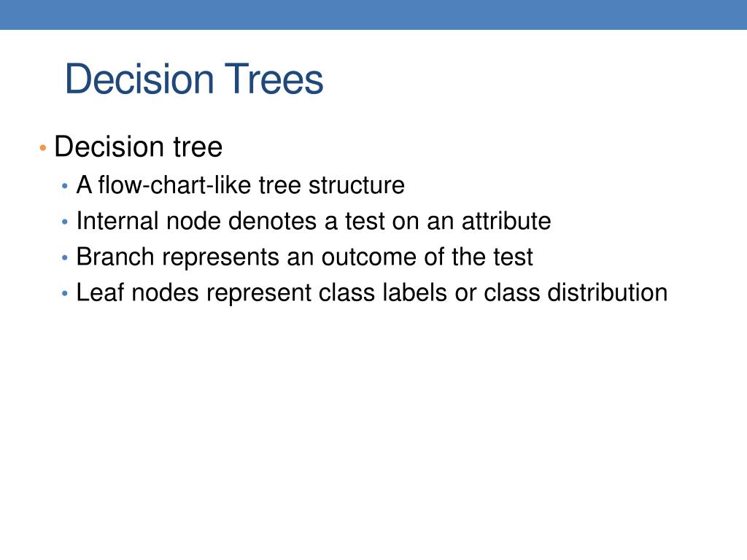Click the word "Trees" in title

click(274, 79)
